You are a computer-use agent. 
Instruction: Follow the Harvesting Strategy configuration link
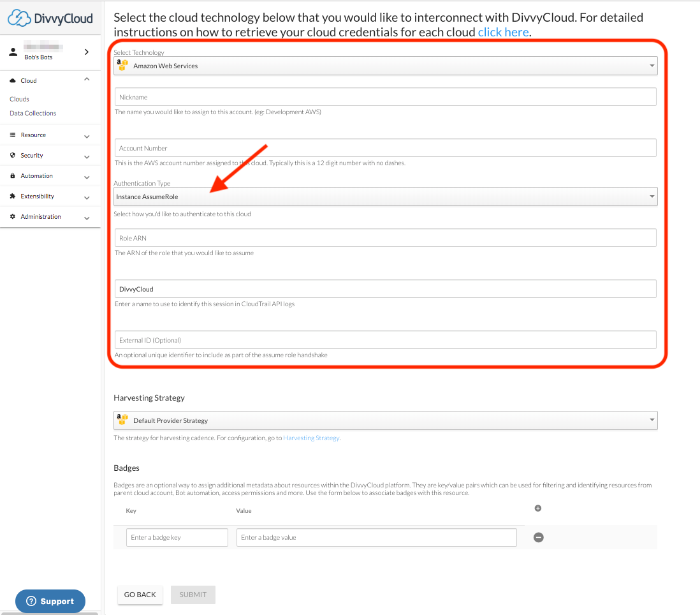coord(311,438)
